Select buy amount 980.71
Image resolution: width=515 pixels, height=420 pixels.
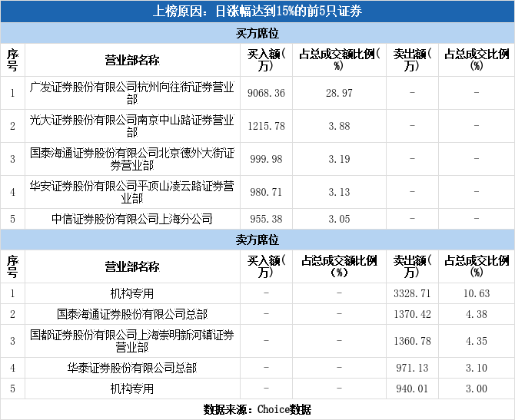tap(266, 192)
